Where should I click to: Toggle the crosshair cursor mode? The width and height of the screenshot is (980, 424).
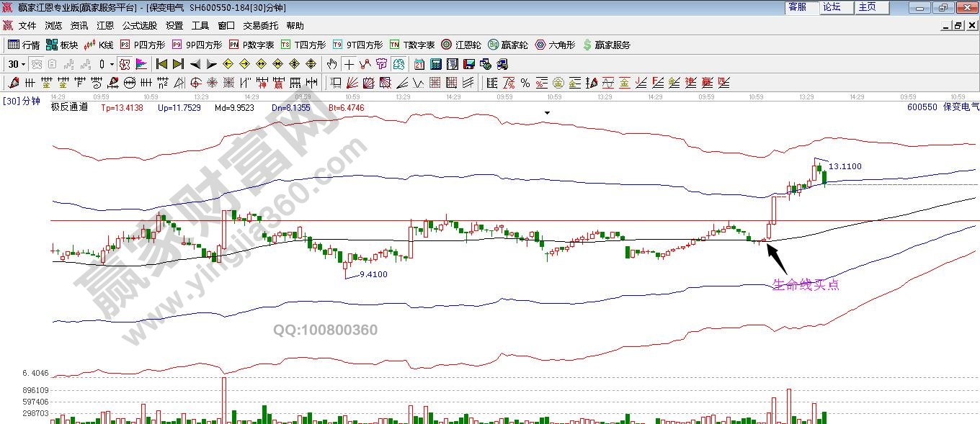(x=349, y=64)
